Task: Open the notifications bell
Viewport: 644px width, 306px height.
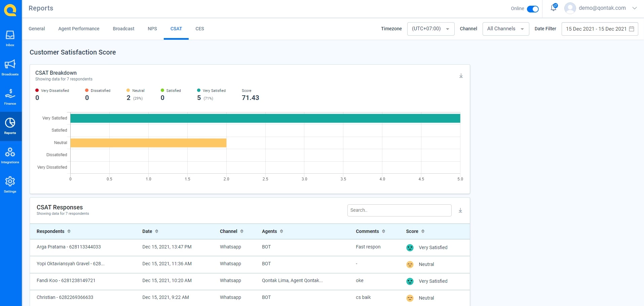Action: (x=554, y=8)
